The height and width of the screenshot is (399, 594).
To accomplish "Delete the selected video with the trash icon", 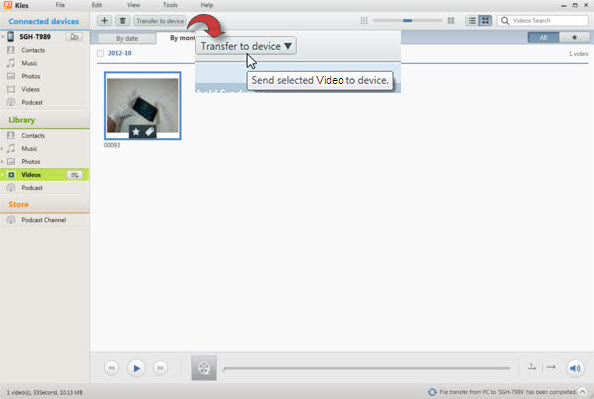I will tap(122, 20).
